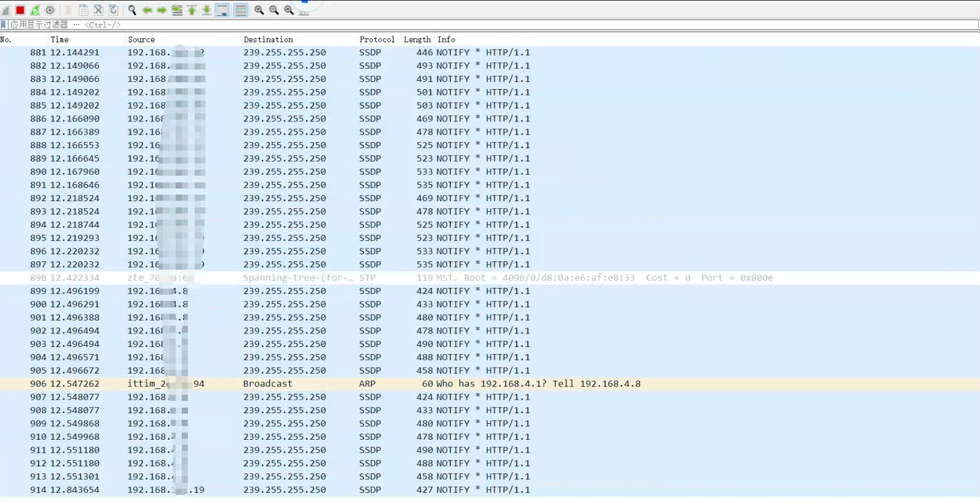Close the capture file icon
980x501 pixels.
98,10
